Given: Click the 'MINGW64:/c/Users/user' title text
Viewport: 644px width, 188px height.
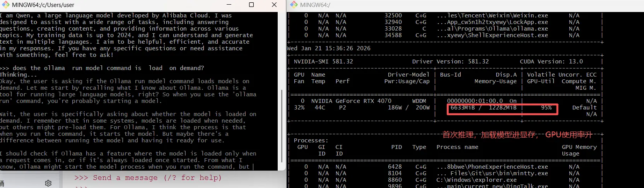Looking at the screenshot, I should pyautogui.click(x=43, y=5).
